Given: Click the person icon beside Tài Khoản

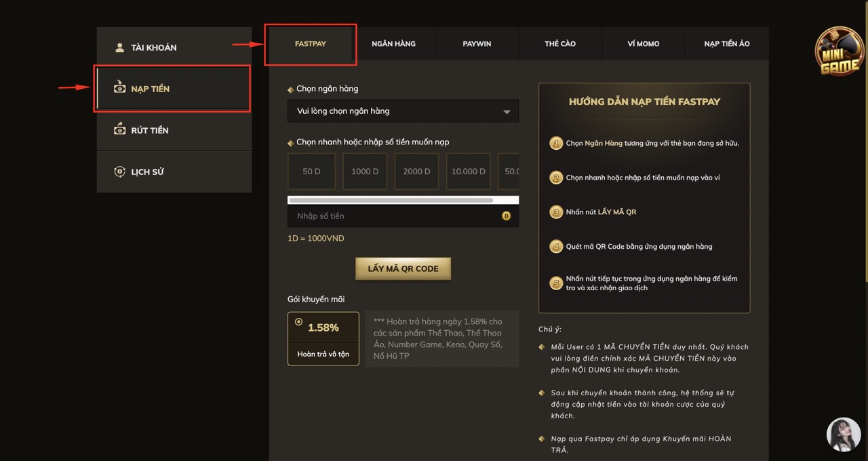Looking at the screenshot, I should (x=120, y=47).
